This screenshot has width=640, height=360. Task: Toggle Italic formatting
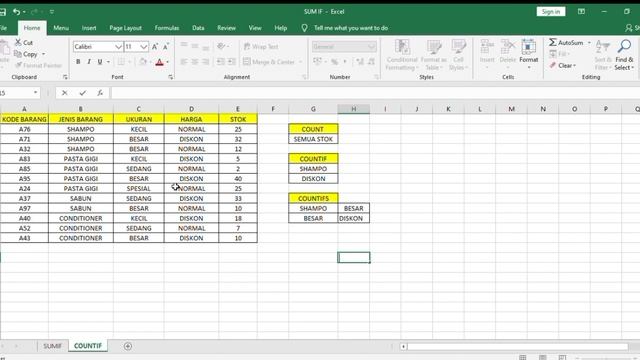(x=89, y=62)
